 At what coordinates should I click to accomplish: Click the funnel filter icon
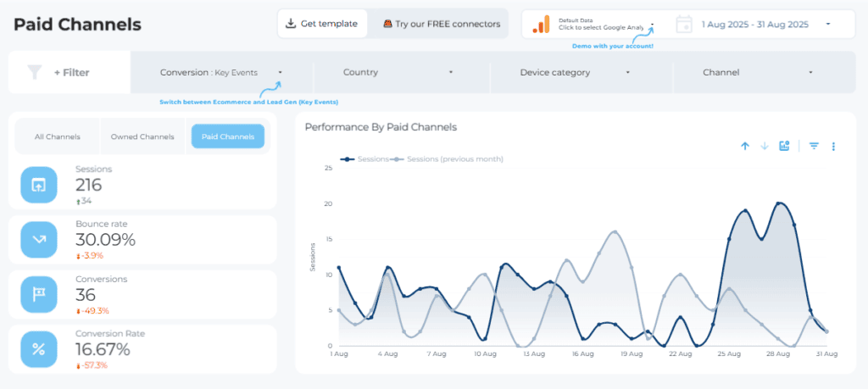pyautogui.click(x=34, y=73)
